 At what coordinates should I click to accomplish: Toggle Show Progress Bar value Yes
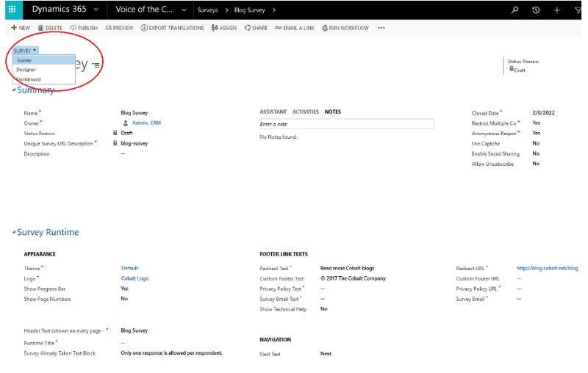[124, 289]
